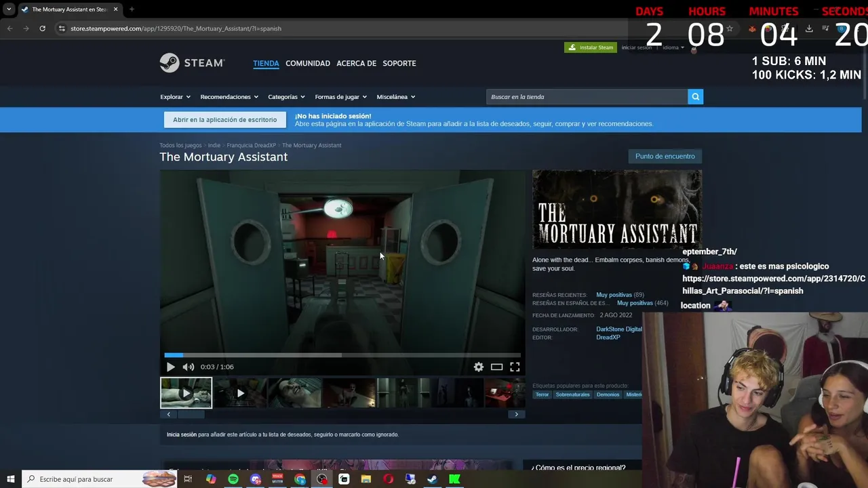Screen dimensions: 868x488
Task: Open Task View on the taskbar
Action: pos(188,479)
